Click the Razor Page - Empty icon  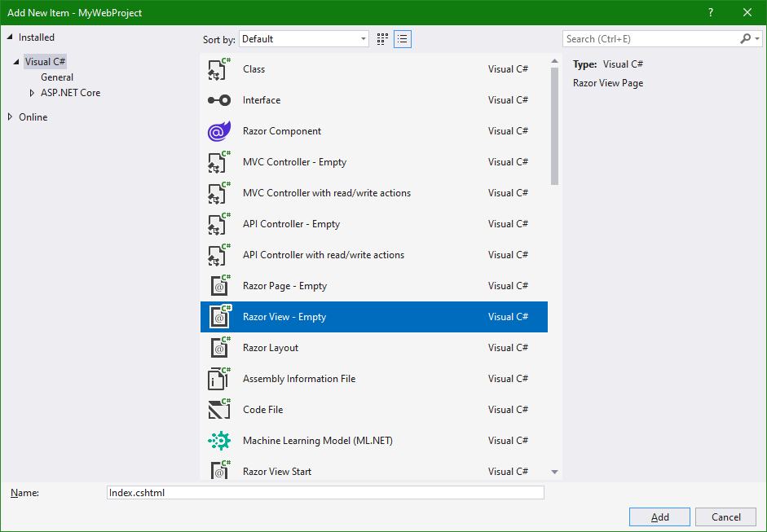[219, 286]
